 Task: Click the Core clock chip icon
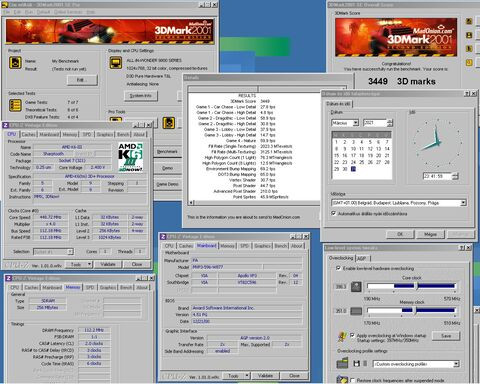pos(356,286)
